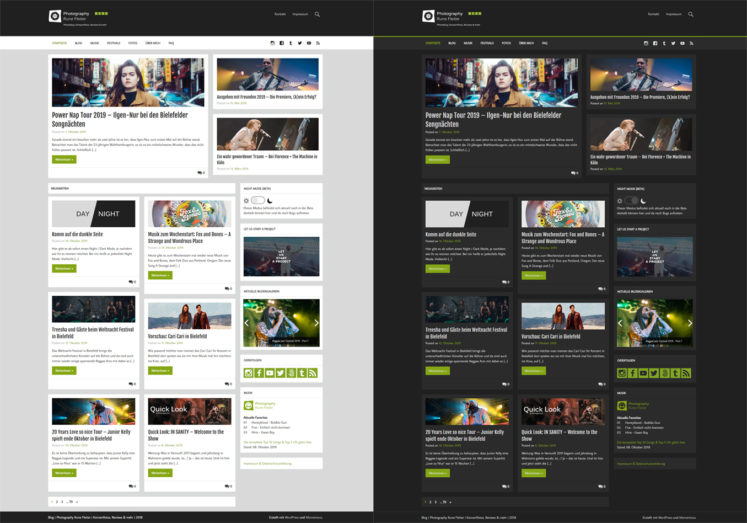Click Weiterlesen button under Power Nap Tour light-theme
This screenshot has height=523, width=747.
coord(64,159)
